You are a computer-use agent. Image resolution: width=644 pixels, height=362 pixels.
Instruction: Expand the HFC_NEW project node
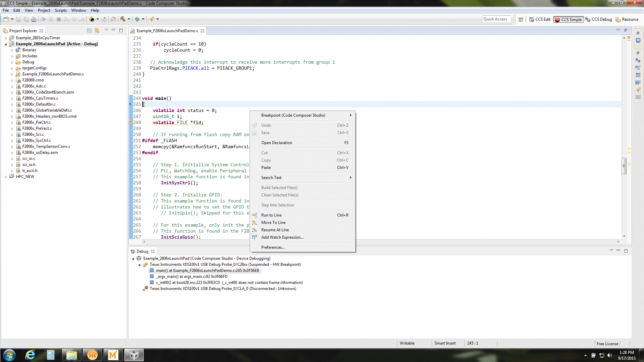tap(6, 177)
